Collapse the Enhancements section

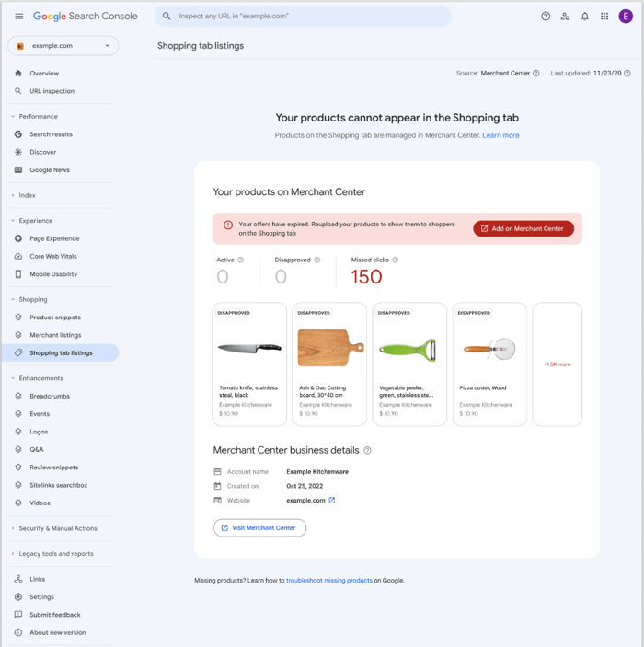point(13,378)
